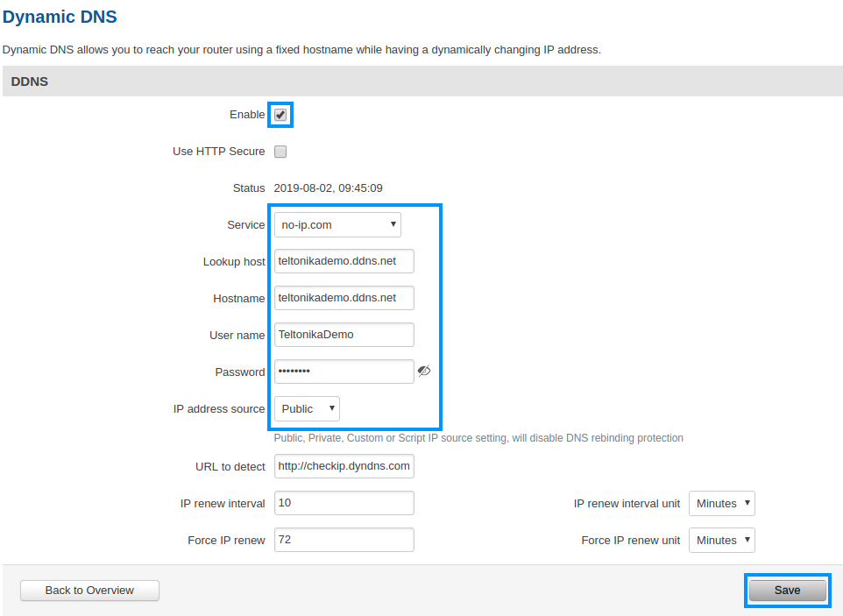This screenshot has width=843, height=616.
Task: Click the DNS rebinding protection hint text
Action: [x=478, y=438]
